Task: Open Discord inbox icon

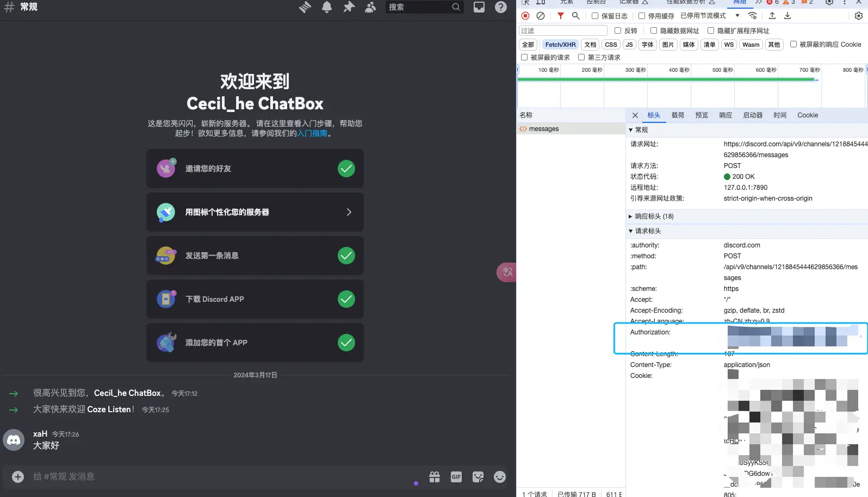Action: click(x=479, y=7)
